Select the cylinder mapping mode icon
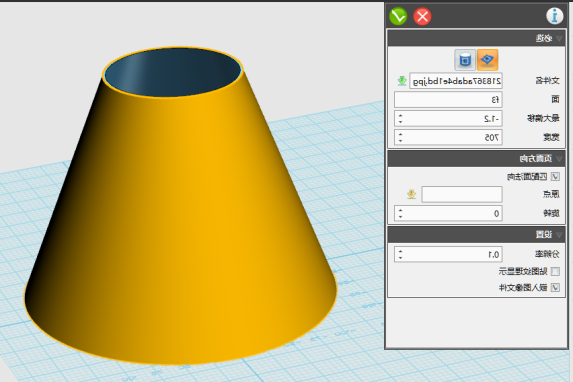The height and width of the screenshot is (382, 573). pos(465,60)
